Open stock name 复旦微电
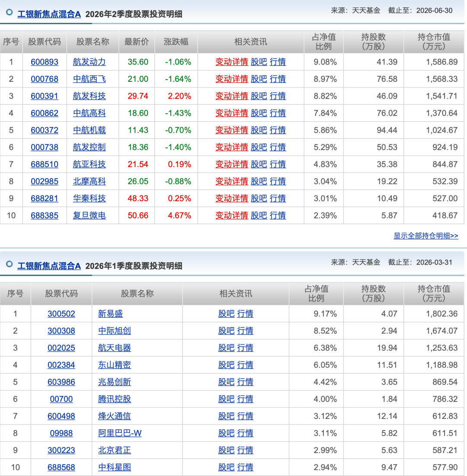 [89, 215]
